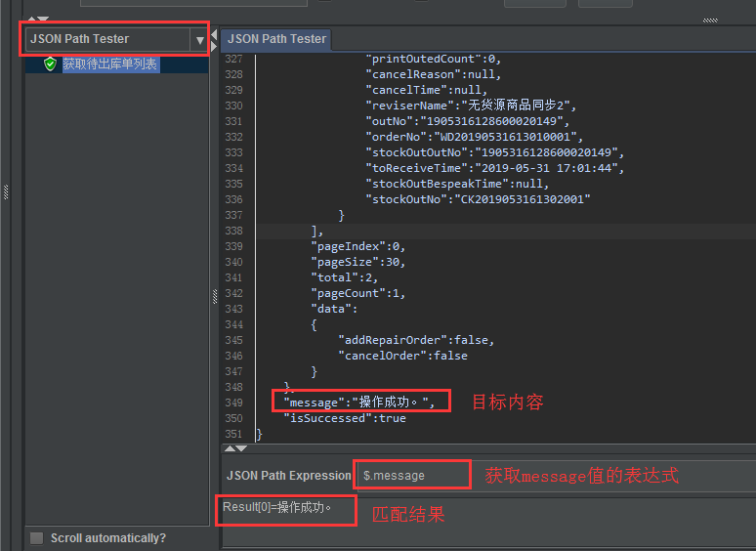
Task: Click the "isSuccessed":true line
Action: (x=345, y=418)
